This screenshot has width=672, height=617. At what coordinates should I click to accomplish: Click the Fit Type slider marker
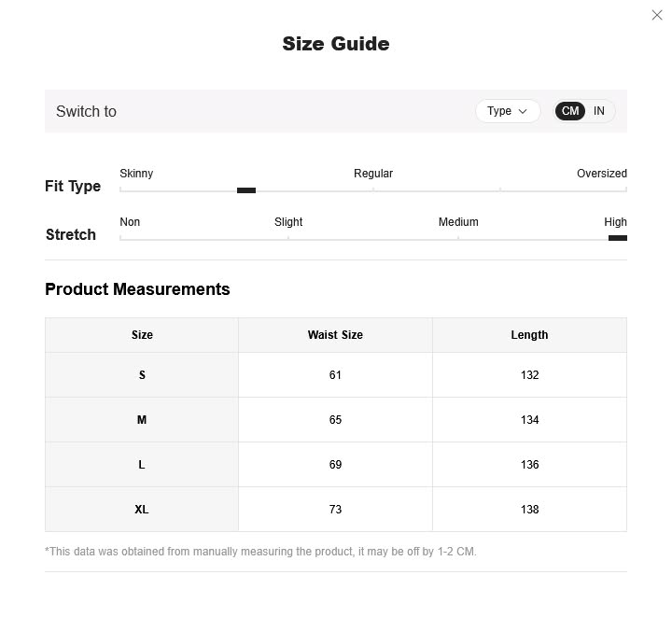tap(246, 190)
